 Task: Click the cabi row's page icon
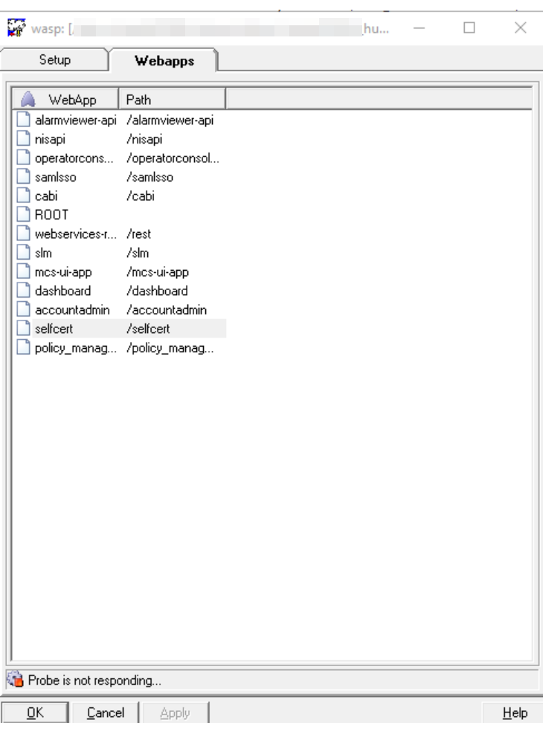coord(24,196)
